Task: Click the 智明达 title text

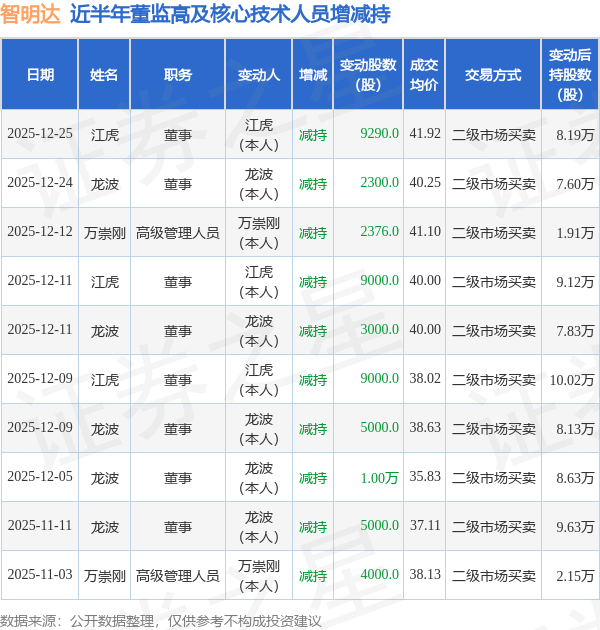Action: (31, 14)
